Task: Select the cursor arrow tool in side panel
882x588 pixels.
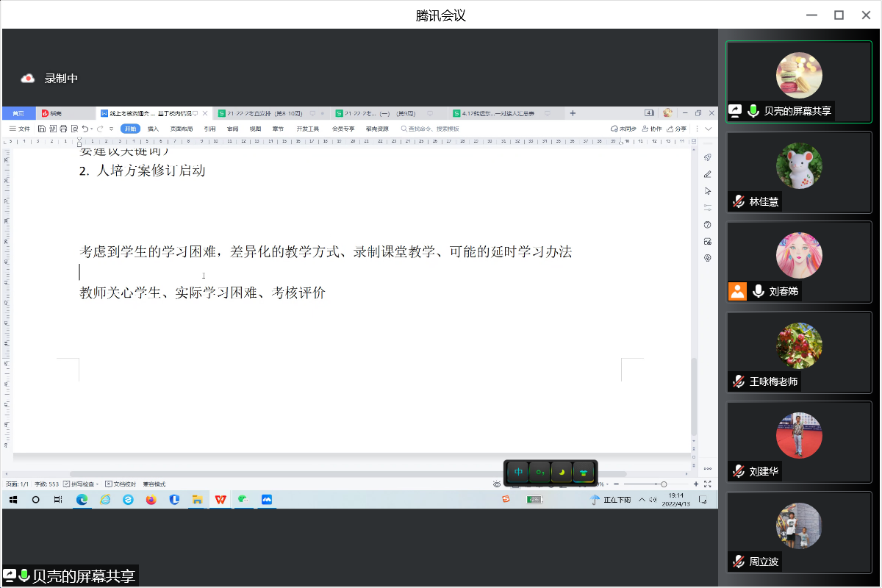Action: pos(707,191)
